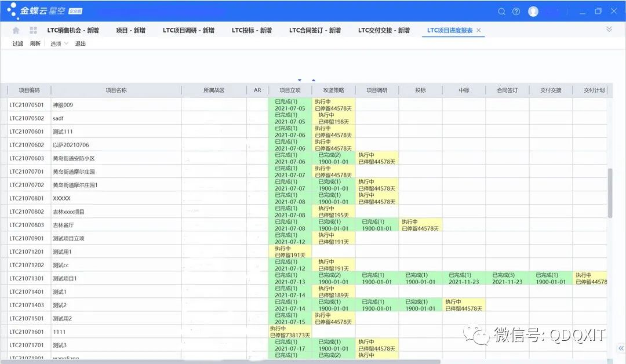The image size is (626, 364).
Task: Switch to the LTC合同签订 - 新增 tab
Action: [315, 30]
